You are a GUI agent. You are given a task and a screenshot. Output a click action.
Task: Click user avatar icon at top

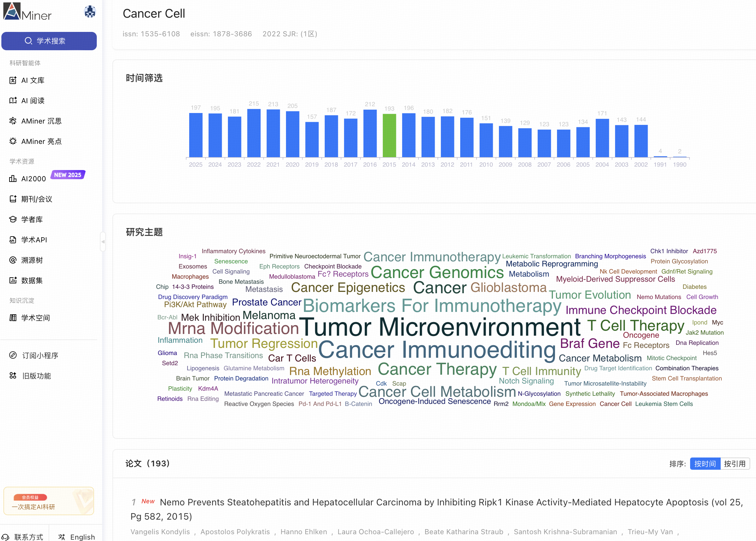(90, 12)
